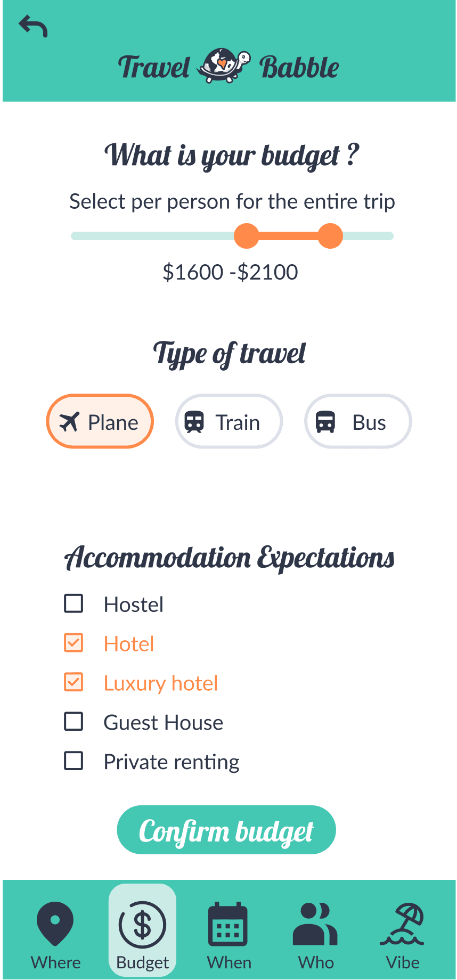Click the right budget slider handle
457x980 pixels.
[330, 236]
